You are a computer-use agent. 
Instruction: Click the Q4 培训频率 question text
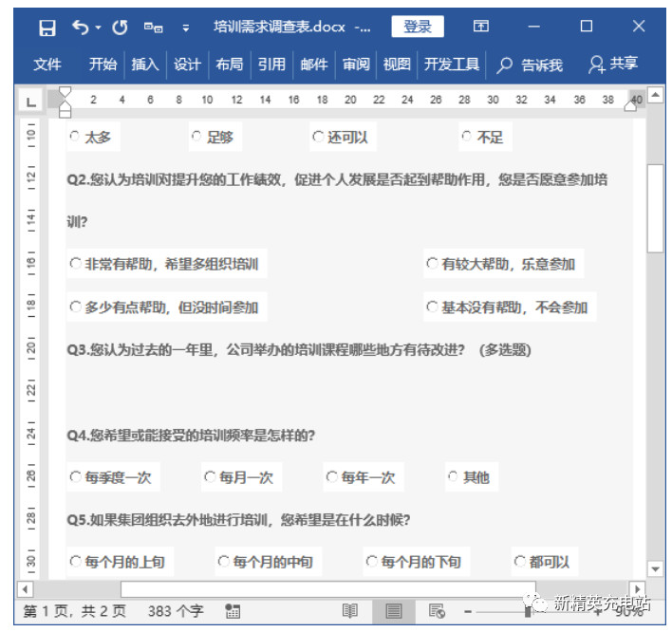tap(191, 436)
